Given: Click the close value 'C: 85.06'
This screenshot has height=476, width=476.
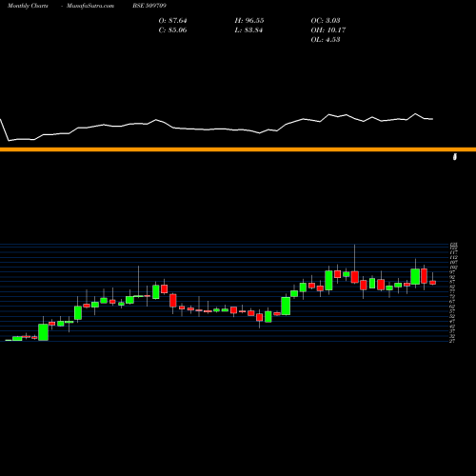Looking at the screenshot, I should point(172,30).
